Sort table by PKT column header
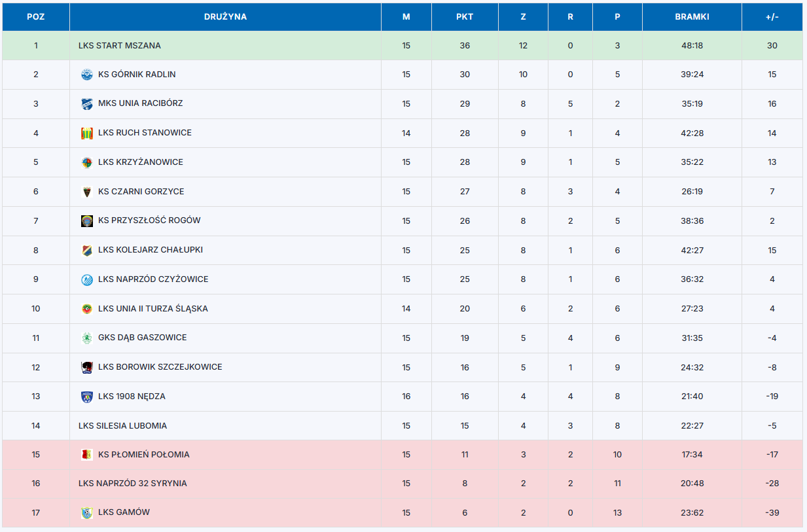The height and width of the screenshot is (532, 807). 465,17
